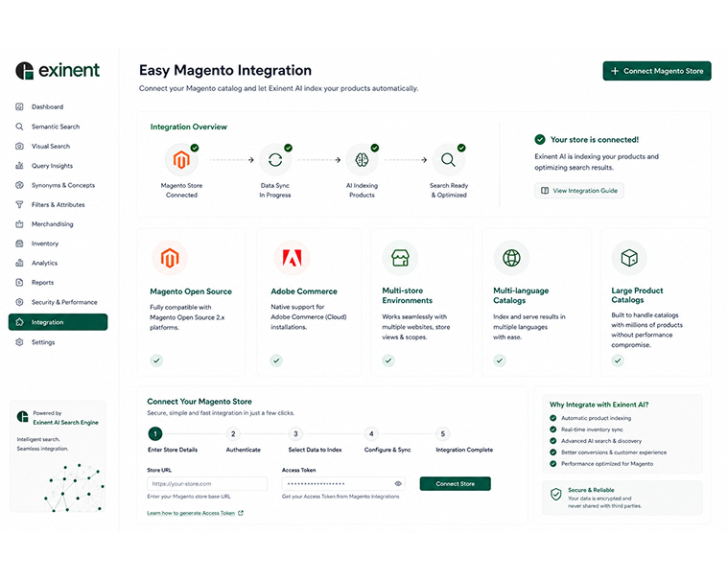Click the Magento Open Source card title
Image resolution: width=728 pixels, height=581 pixels.
pyautogui.click(x=191, y=291)
